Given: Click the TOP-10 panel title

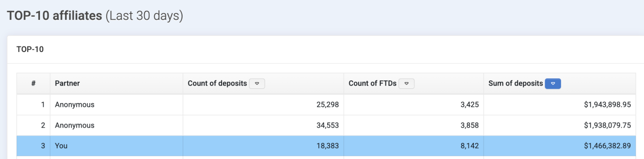Looking at the screenshot, I should tap(30, 49).
